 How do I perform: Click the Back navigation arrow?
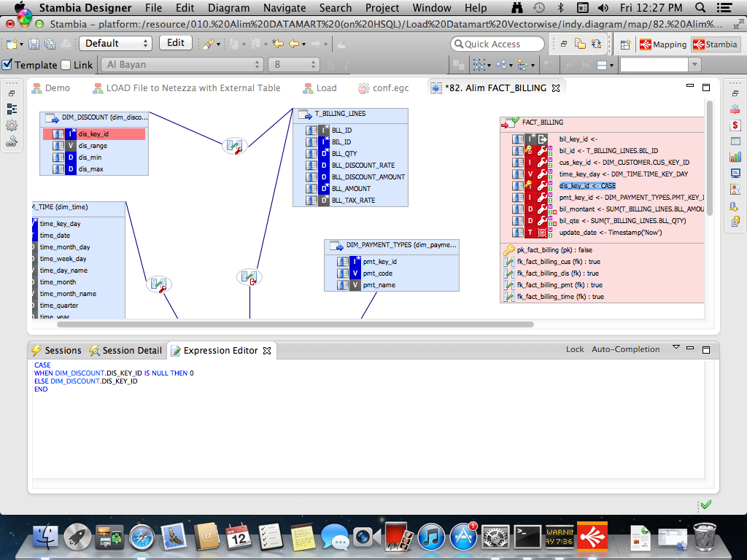tap(295, 44)
